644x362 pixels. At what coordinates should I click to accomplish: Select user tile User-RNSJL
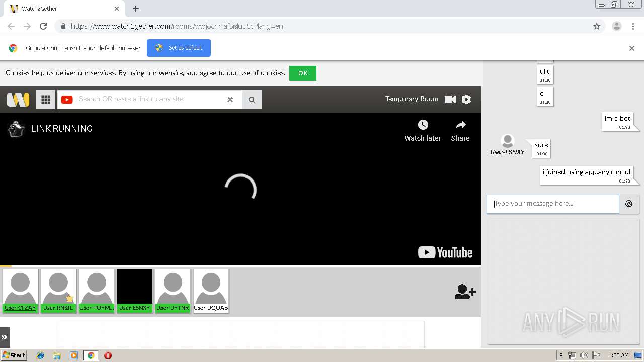58,291
